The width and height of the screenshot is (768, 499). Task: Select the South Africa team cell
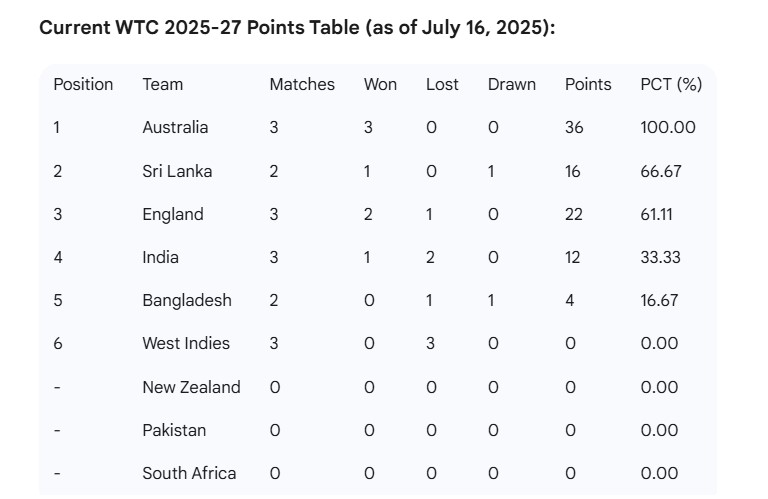[x=190, y=473]
